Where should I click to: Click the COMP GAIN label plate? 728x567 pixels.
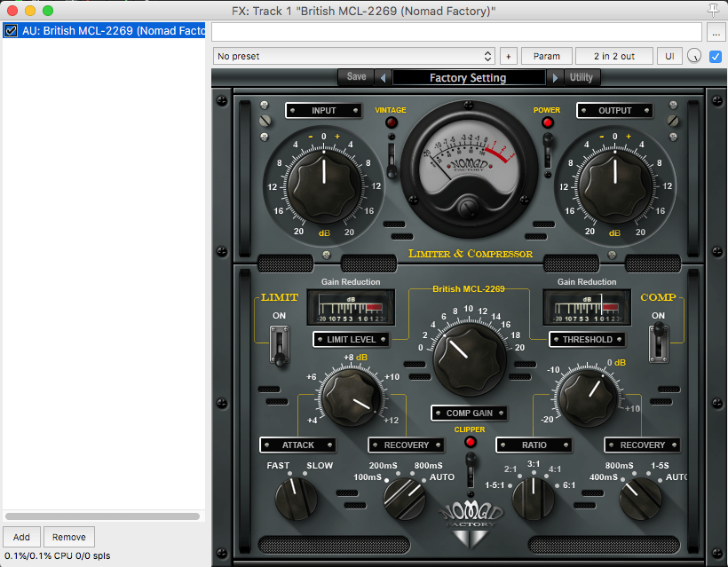tap(469, 413)
